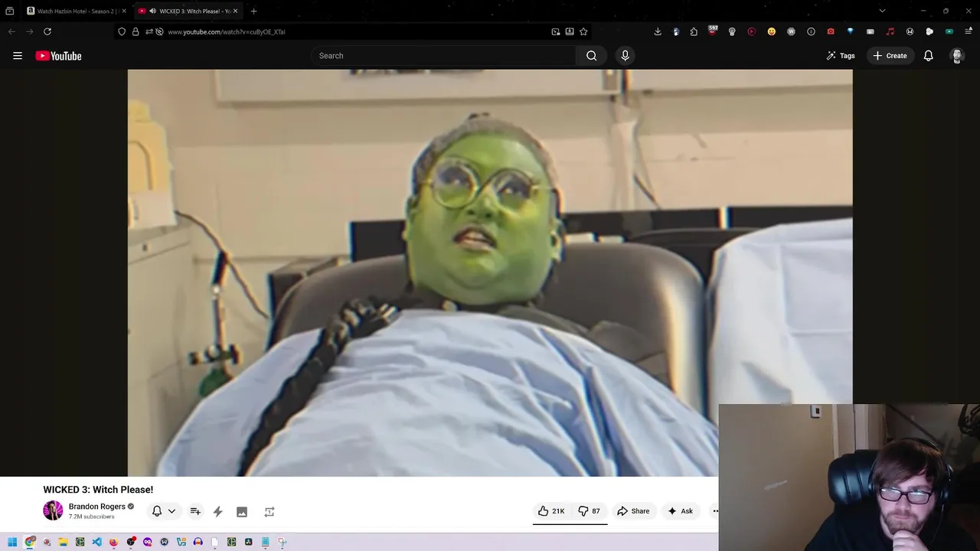The width and height of the screenshot is (980, 551).
Task: Open the extensions puzzle piece icon
Action: point(694,31)
